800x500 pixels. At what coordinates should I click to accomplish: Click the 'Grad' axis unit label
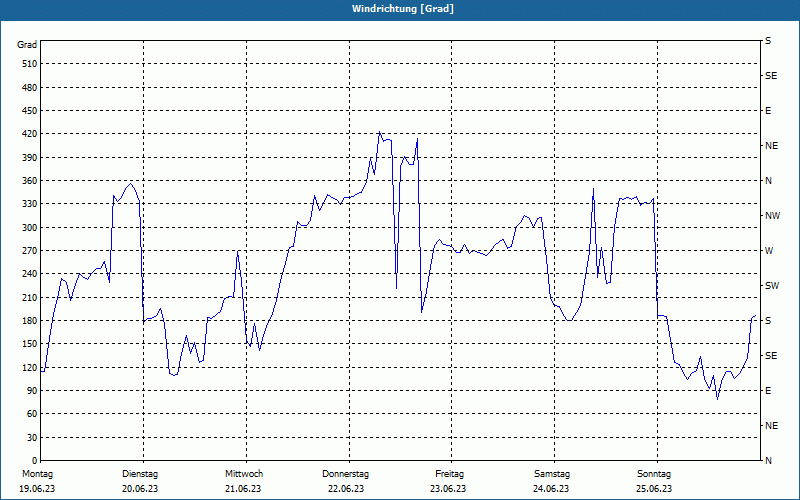[x=27, y=45]
